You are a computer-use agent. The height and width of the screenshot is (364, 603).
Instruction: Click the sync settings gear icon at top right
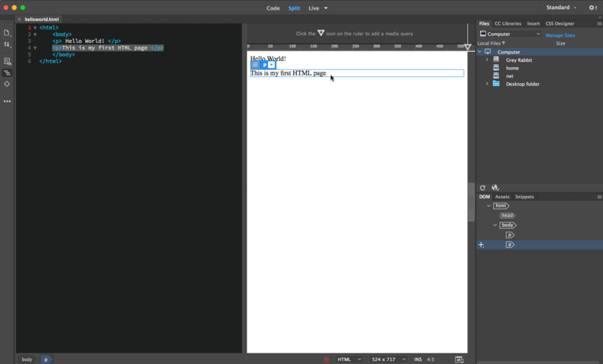click(592, 8)
